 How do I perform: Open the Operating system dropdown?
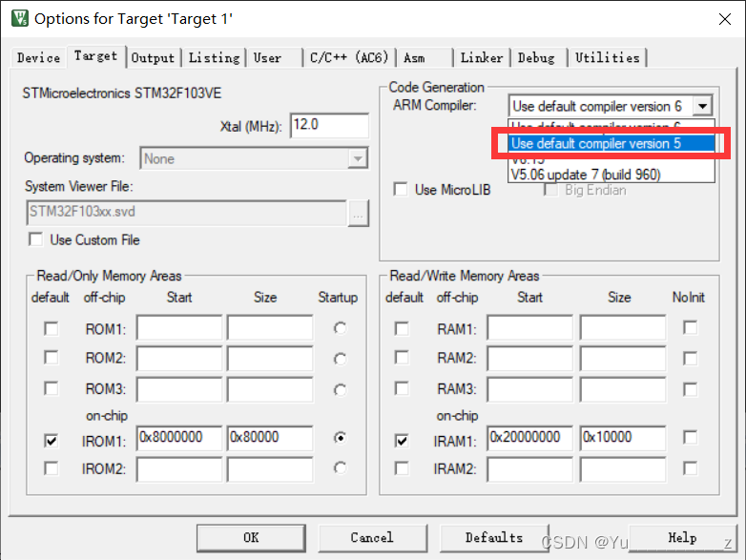(255, 158)
